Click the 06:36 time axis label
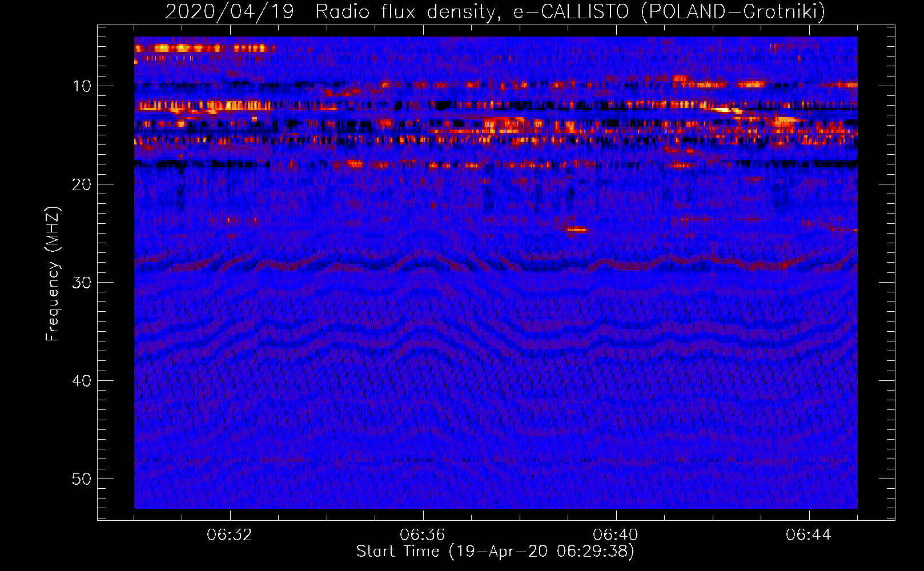Image resolution: width=924 pixels, height=571 pixels. pyautogui.click(x=423, y=534)
